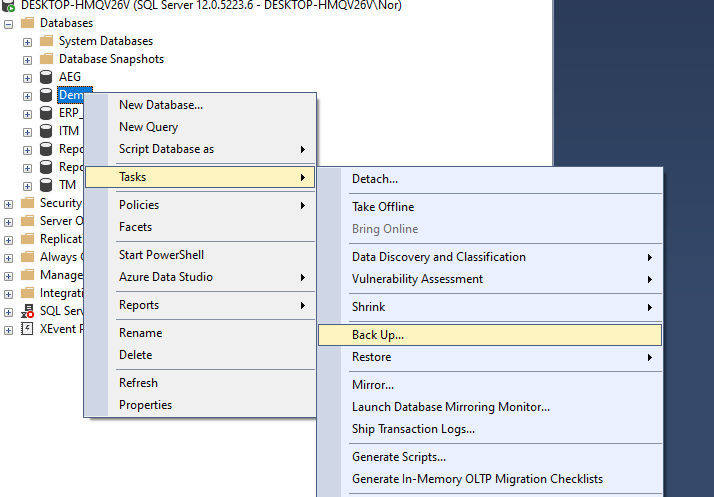Choose Take Offline for the database
Screen dimensions: 714x497
coord(383,207)
